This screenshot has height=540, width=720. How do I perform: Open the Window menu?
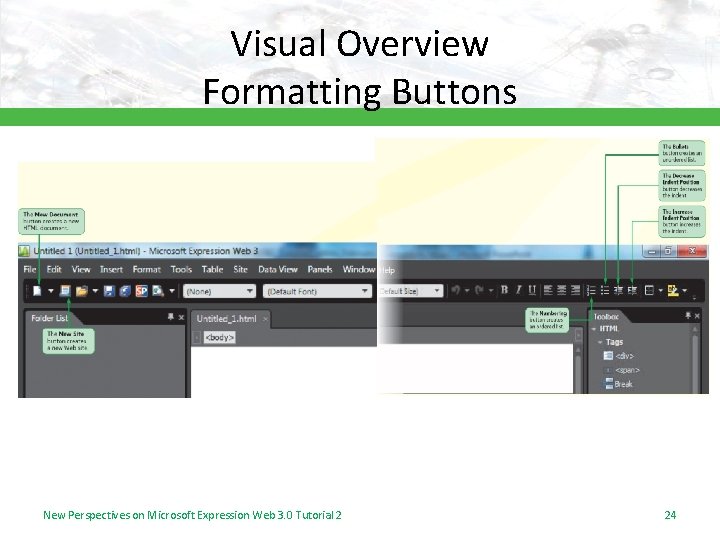pyautogui.click(x=359, y=270)
